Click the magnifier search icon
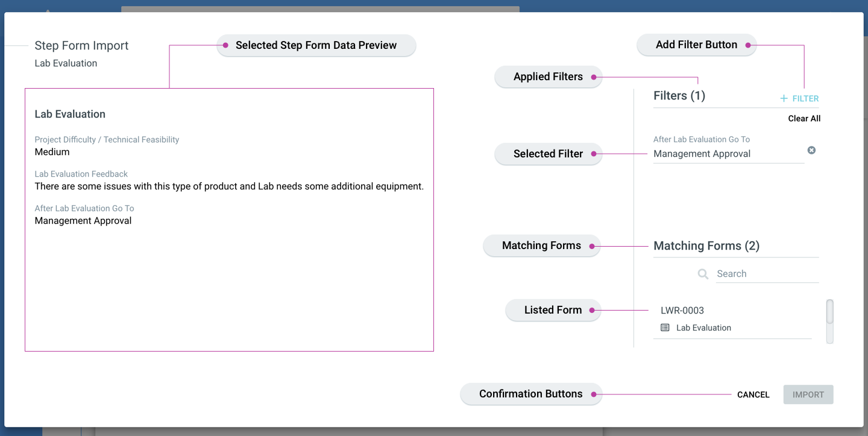Screen dimensions: 868x436 703,274
